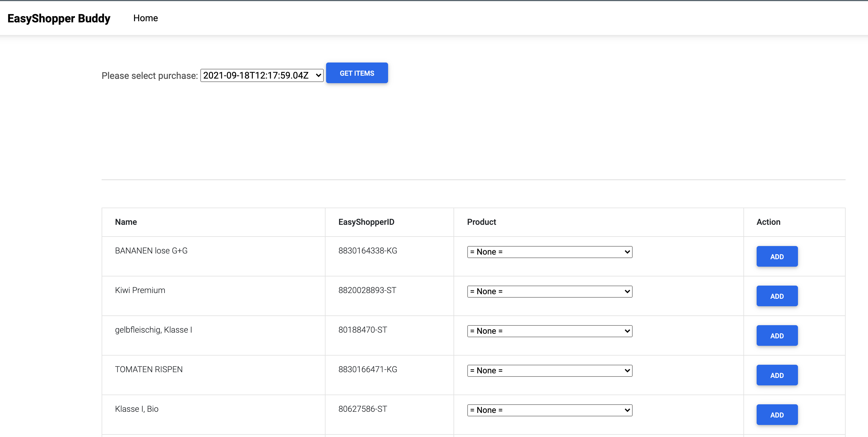The height and width of the screenshot is (437, 868).
Task: Click the ID 80627586-ST
Action: 363,409
